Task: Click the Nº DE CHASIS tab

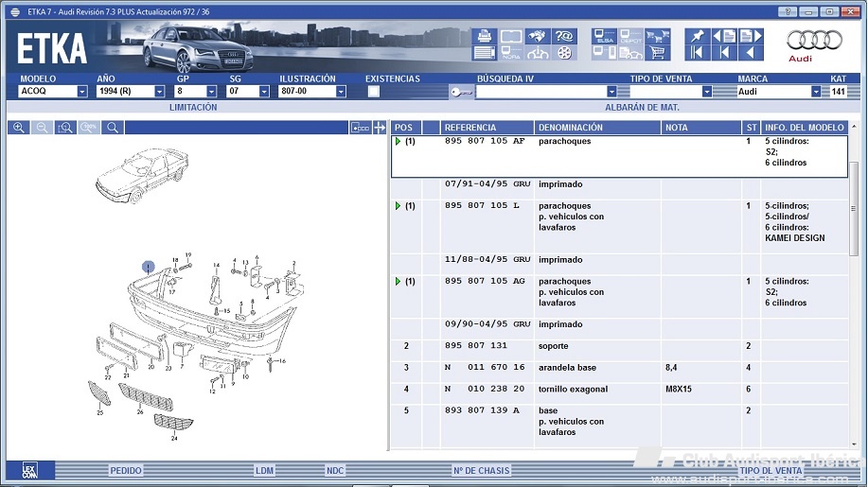Action: [x=481, y=470]
